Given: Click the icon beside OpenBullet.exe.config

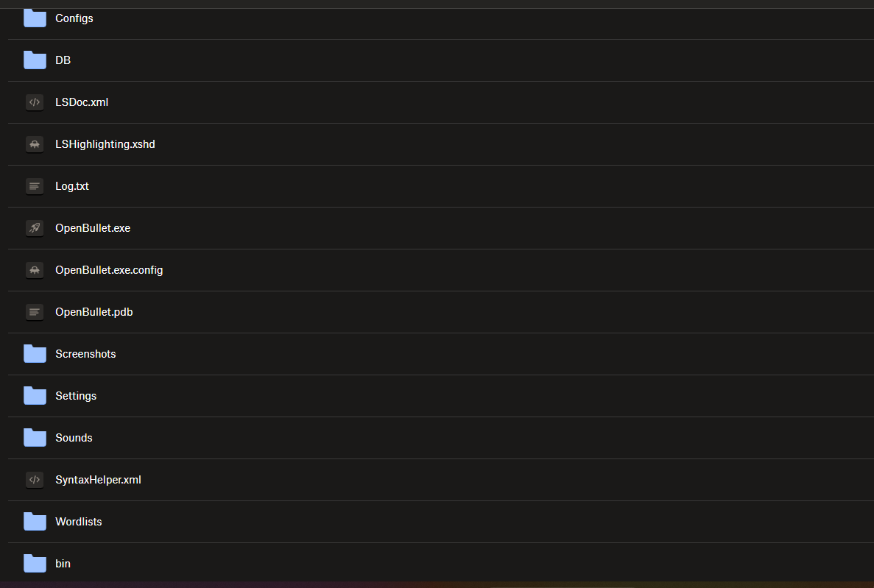Looking at the screenshot, I should pyautogui.click(x=35, y=270).
